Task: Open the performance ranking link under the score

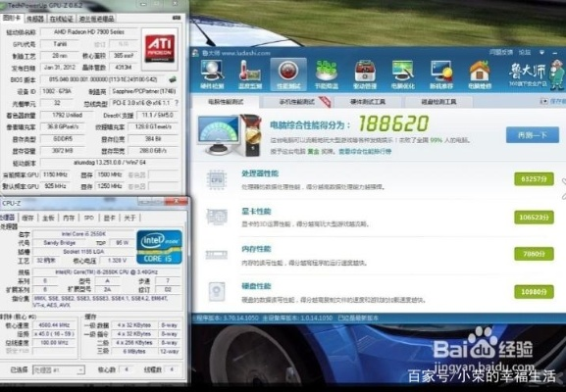Action: pos(365,152)
